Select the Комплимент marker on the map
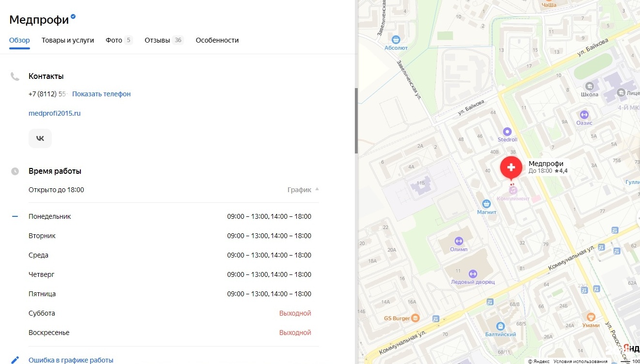640x364 pixels. click(x=513, y=191)
